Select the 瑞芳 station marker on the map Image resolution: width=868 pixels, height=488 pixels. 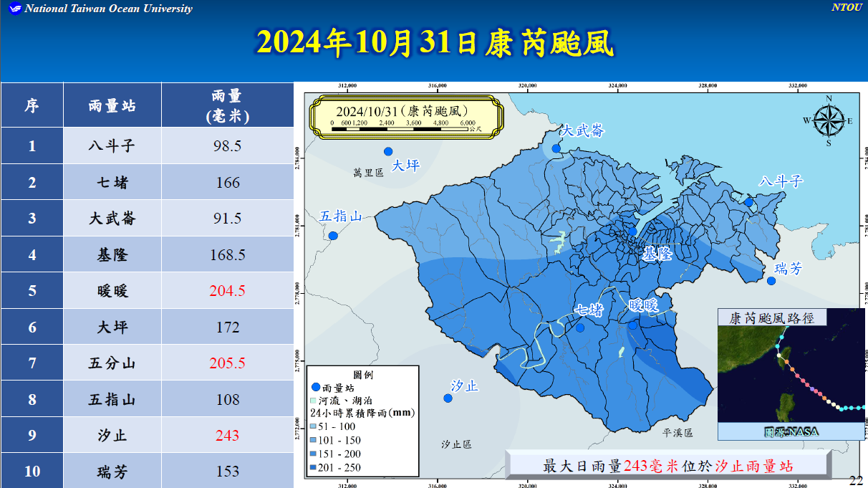click(x=771, y=280)
